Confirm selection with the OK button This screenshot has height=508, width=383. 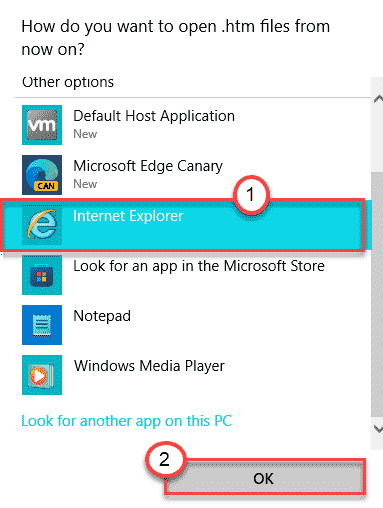click(x=265, y=478)
